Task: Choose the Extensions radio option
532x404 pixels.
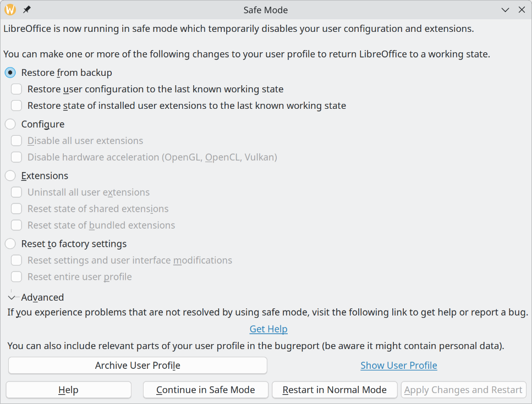Action: point(10,176)
